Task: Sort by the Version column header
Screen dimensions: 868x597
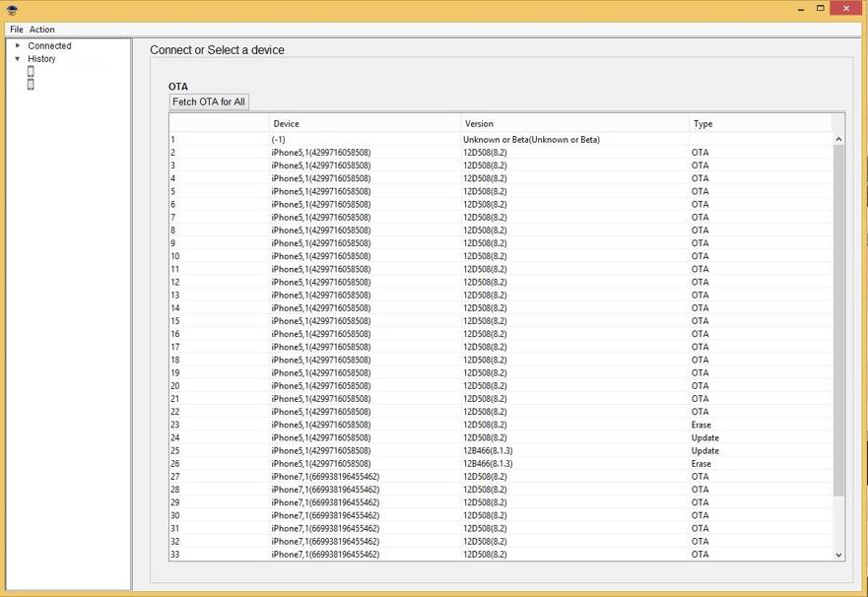Action: (574, 123)
